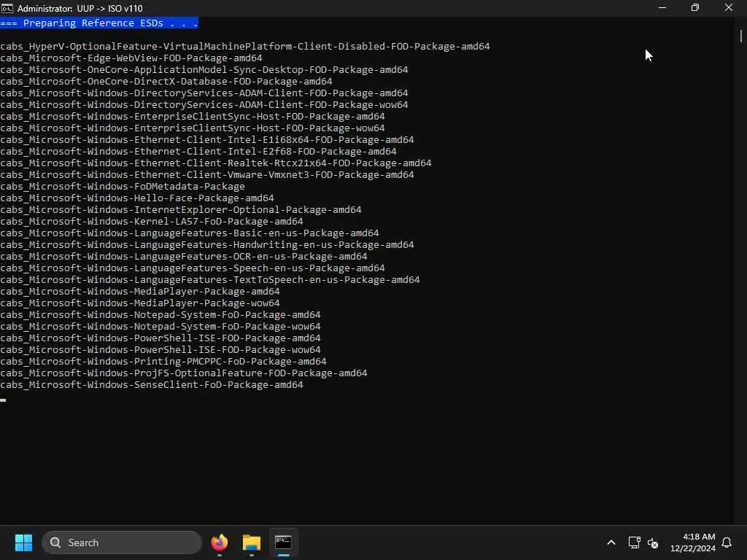Click MediaPlayer Package amd64 line
Viewport: 747px width, 560px height.
pyautogui.click(x=140, y=292)
